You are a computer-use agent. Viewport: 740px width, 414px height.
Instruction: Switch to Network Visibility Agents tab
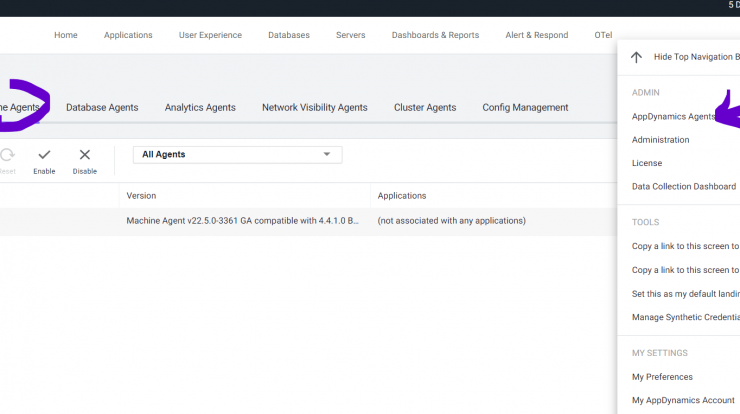click(315, 108)
